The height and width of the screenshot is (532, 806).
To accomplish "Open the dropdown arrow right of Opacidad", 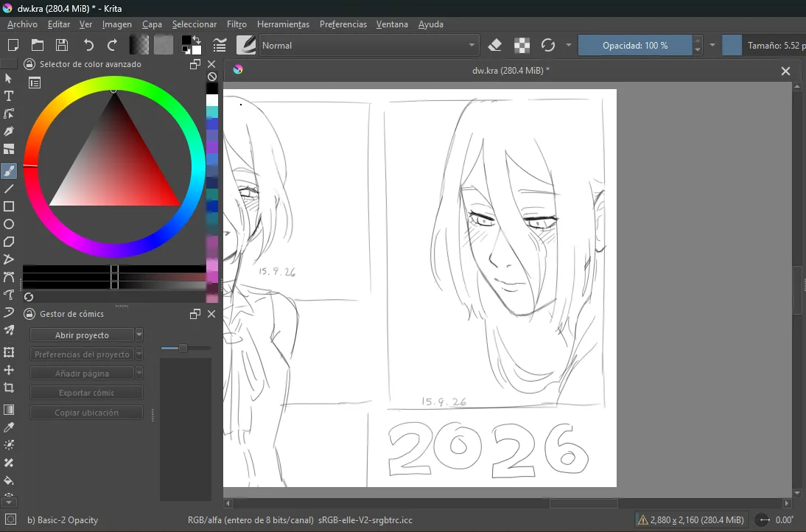I will coord(712,45).
